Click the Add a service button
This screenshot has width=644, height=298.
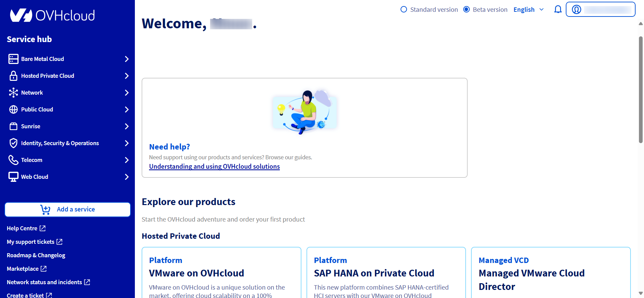point(67,209)
